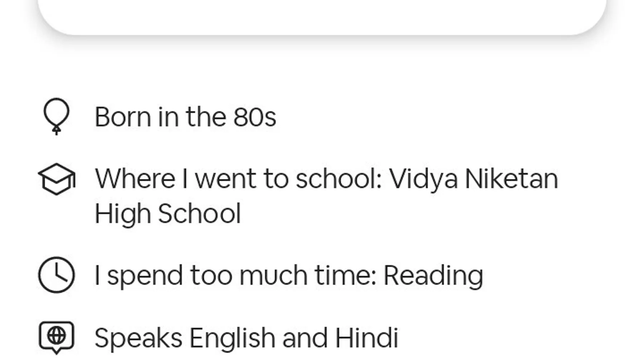Viewport: 644px width, 358px height.
Task: Click the graduation cap school icon
Action: [x=57, y=179]
